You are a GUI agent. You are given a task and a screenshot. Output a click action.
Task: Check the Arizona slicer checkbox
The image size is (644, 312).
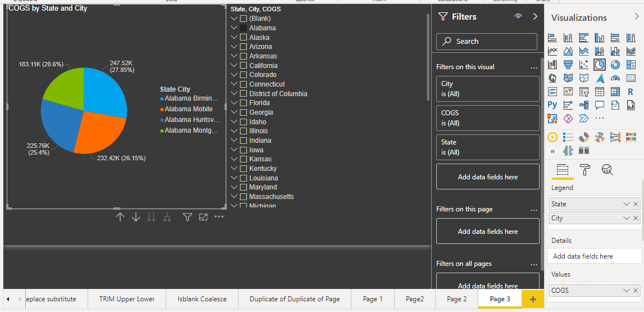click(243, 47)
